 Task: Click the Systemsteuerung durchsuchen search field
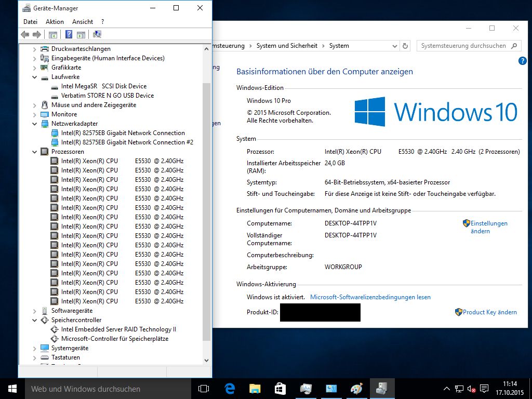click(469, 46)
